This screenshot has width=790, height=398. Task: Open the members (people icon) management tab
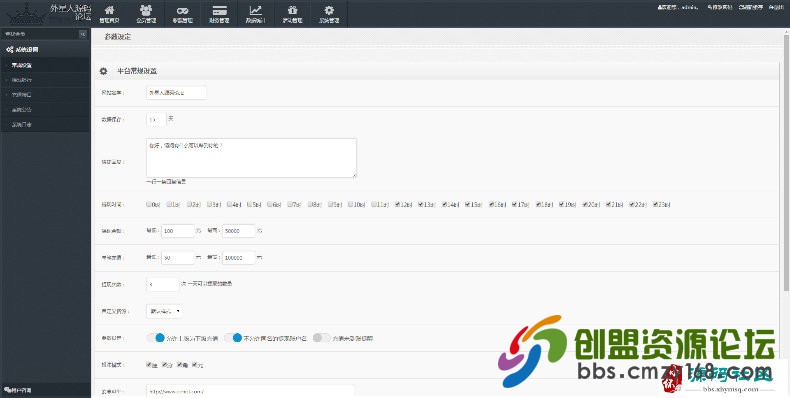[146, 14]
